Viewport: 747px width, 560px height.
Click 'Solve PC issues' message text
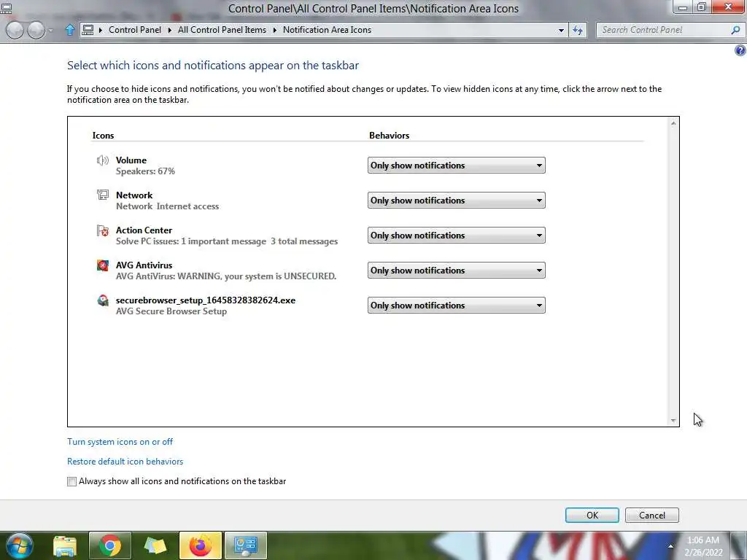[x=227, y=241]
